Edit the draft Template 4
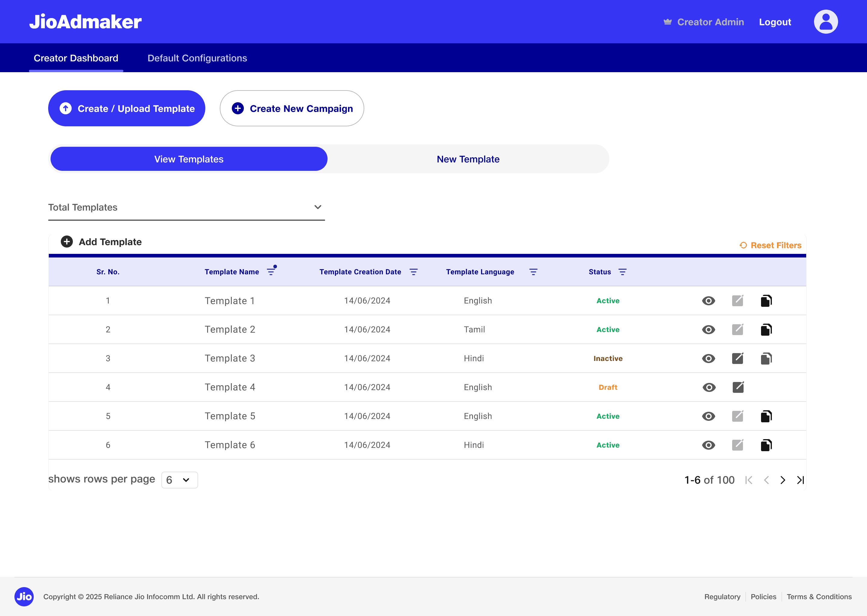 tap(738, 387)
